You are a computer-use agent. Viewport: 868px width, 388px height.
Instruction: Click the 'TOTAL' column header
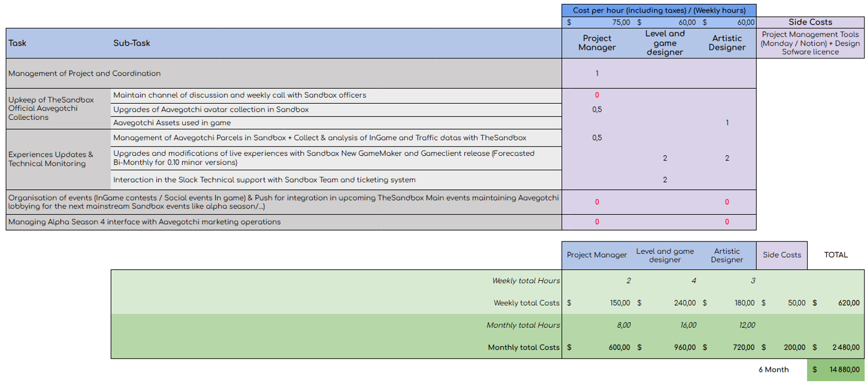(836, 255)
